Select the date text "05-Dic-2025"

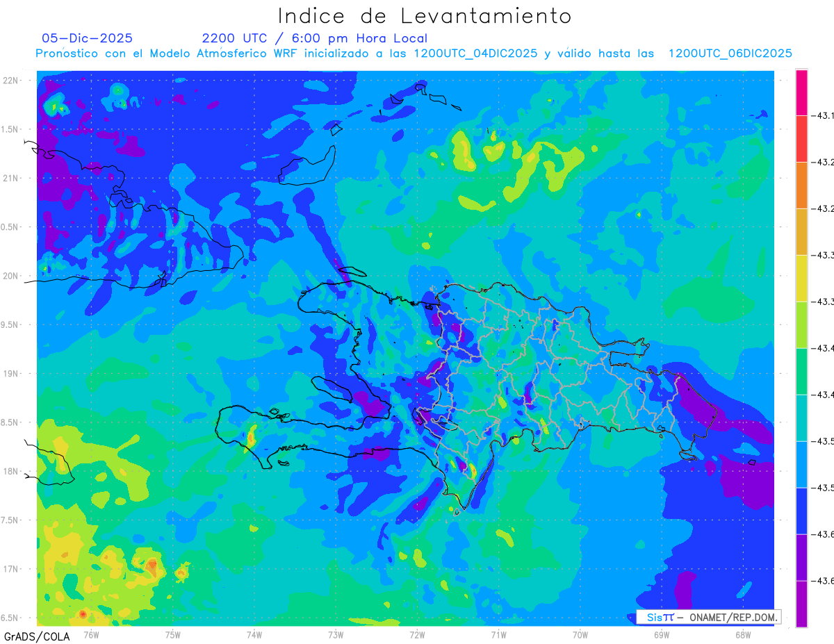coord(87,38)
